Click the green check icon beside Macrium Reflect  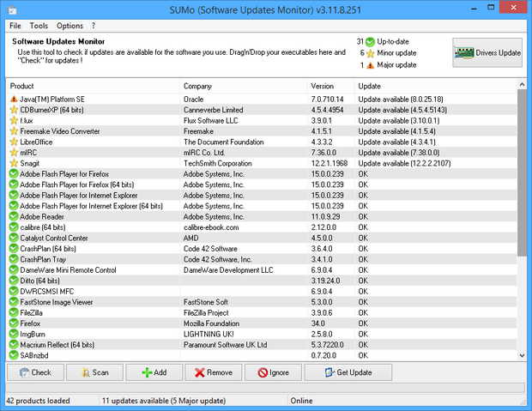(x=14, y=345)
